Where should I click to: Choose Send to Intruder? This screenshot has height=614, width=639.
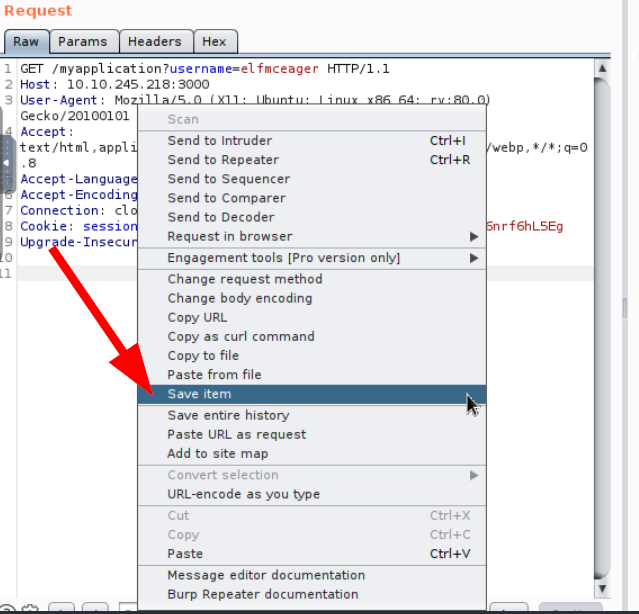pyautogui.click(x=219, y=141)
